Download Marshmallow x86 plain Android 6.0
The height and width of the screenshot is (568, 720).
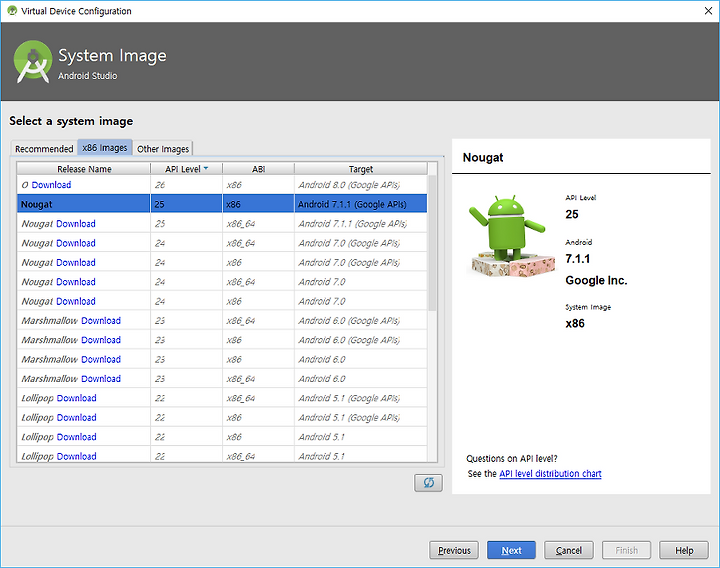(101, 360)
